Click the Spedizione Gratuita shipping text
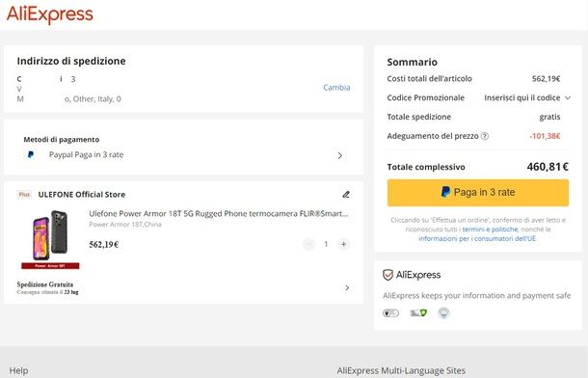The width and height of the screenshot is (588, 378). (x=45, y=284)
